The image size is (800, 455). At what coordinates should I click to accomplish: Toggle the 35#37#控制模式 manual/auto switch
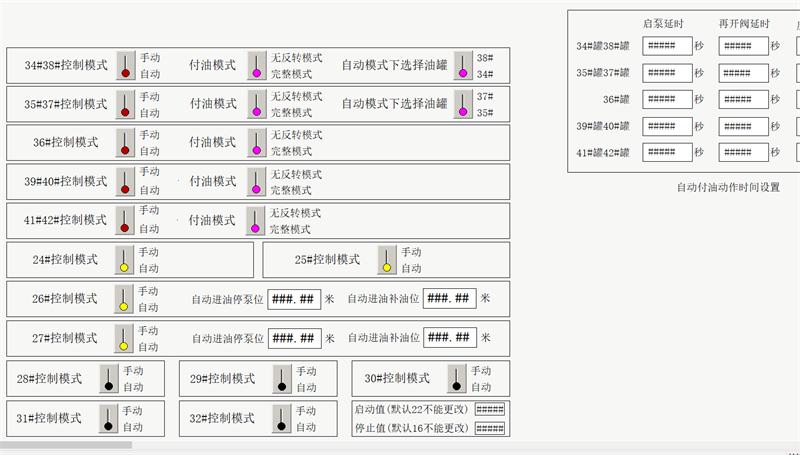pos(125,104)
